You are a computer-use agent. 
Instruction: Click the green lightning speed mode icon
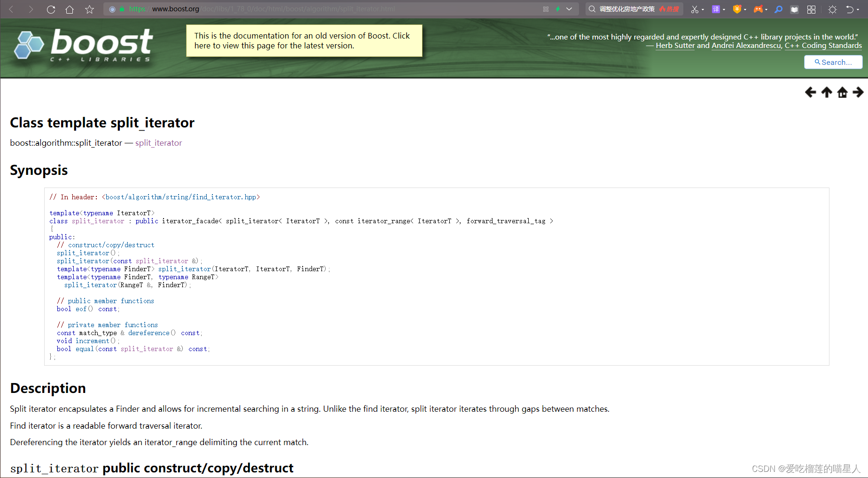558,9
